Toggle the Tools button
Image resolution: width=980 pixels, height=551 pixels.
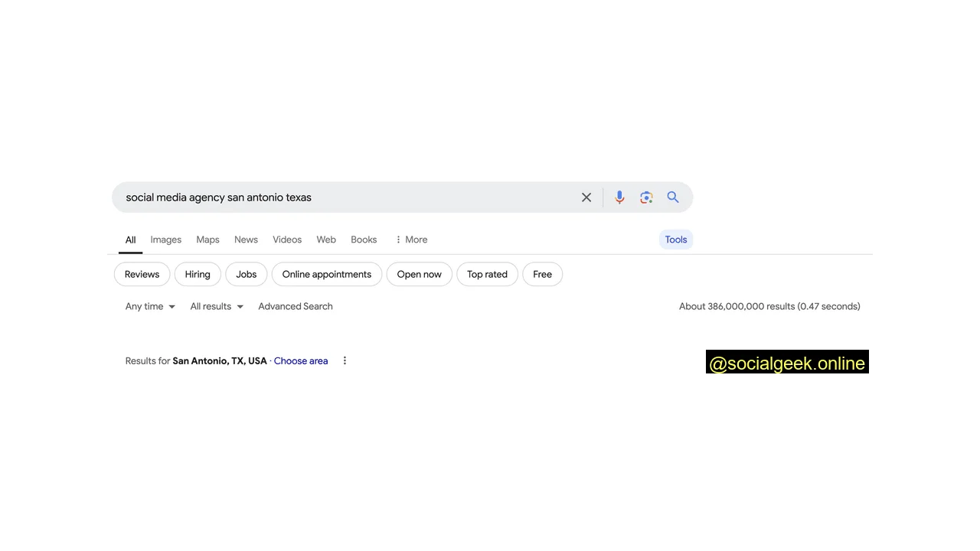click(x=675, y=240)
